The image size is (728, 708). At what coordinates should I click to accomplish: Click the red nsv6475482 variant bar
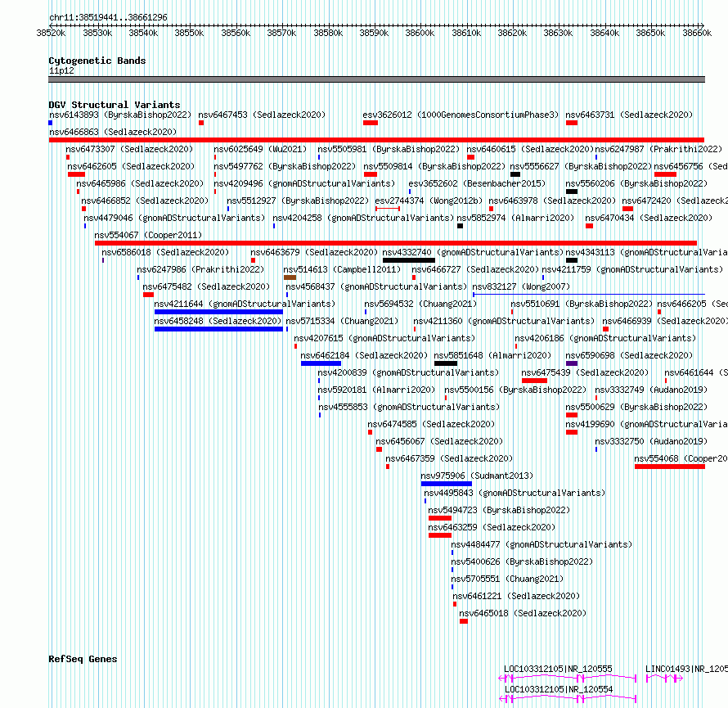[149, 295]
